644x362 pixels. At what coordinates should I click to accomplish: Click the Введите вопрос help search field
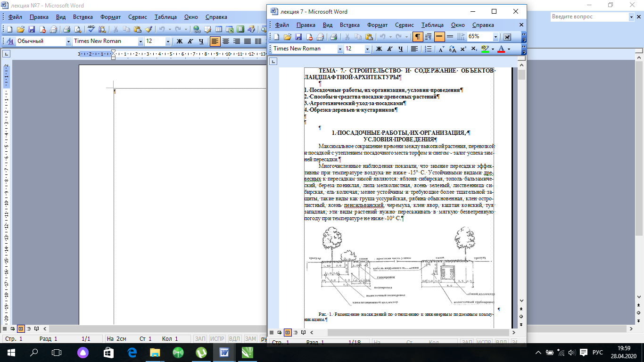tap(590, 16)
